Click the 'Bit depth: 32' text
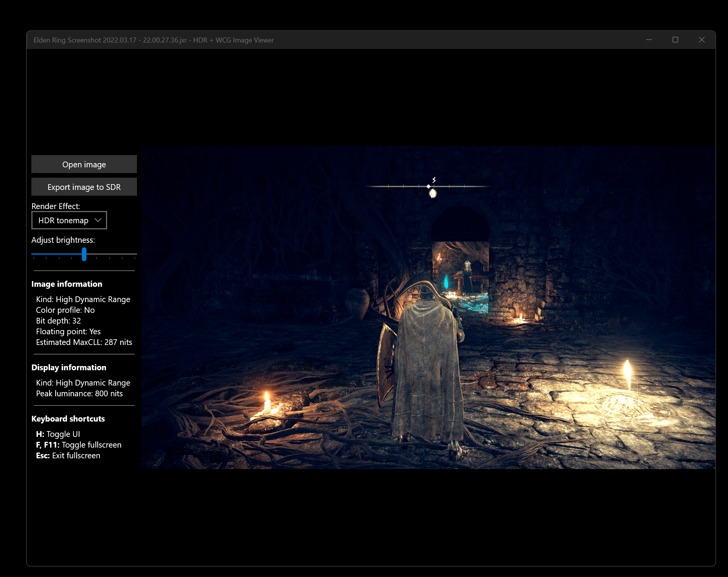This screenshot has width=728, height=577. point(59,320)
